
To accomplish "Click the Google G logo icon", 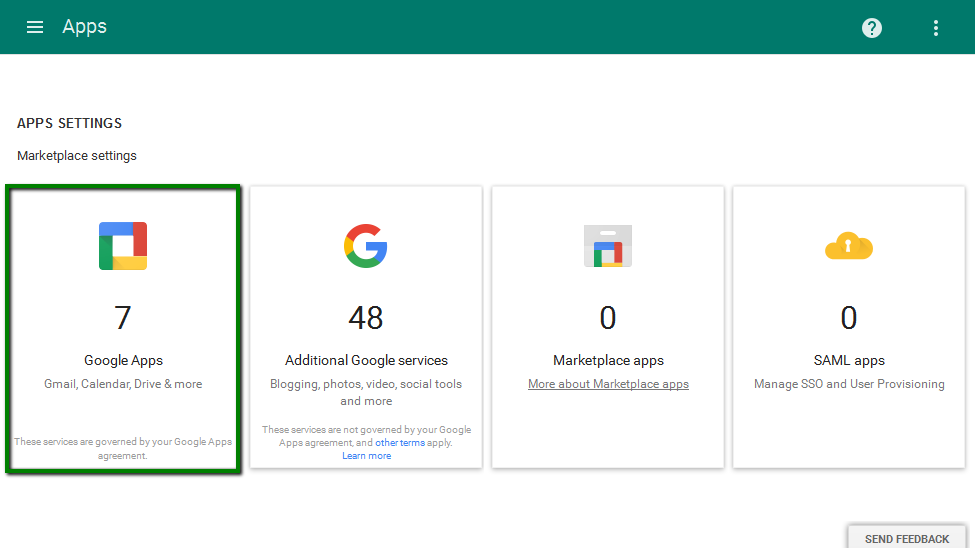I will 366,246.
